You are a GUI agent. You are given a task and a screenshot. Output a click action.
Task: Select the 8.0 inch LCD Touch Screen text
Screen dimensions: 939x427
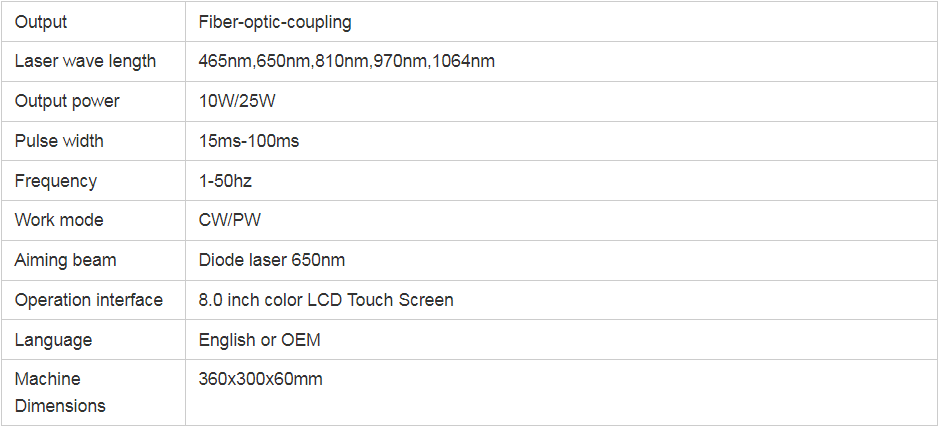click(x=326, y=299)
